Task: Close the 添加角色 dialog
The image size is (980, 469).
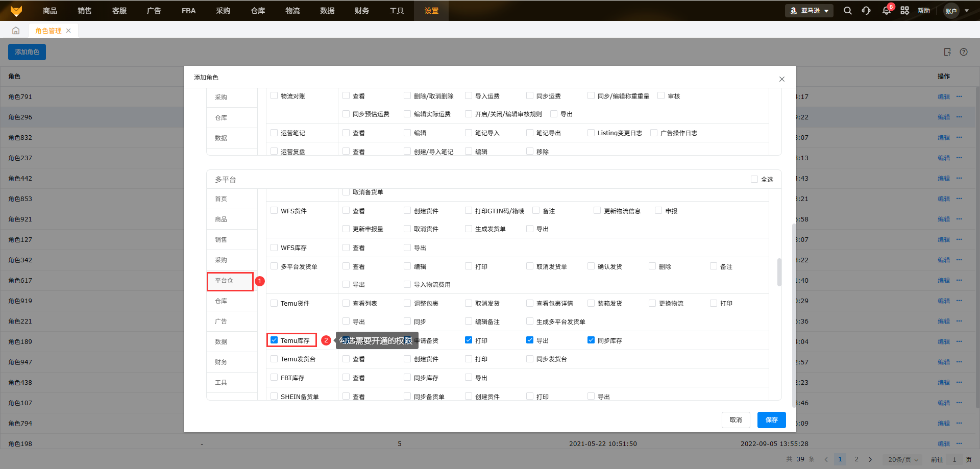Action: (781, 79)
